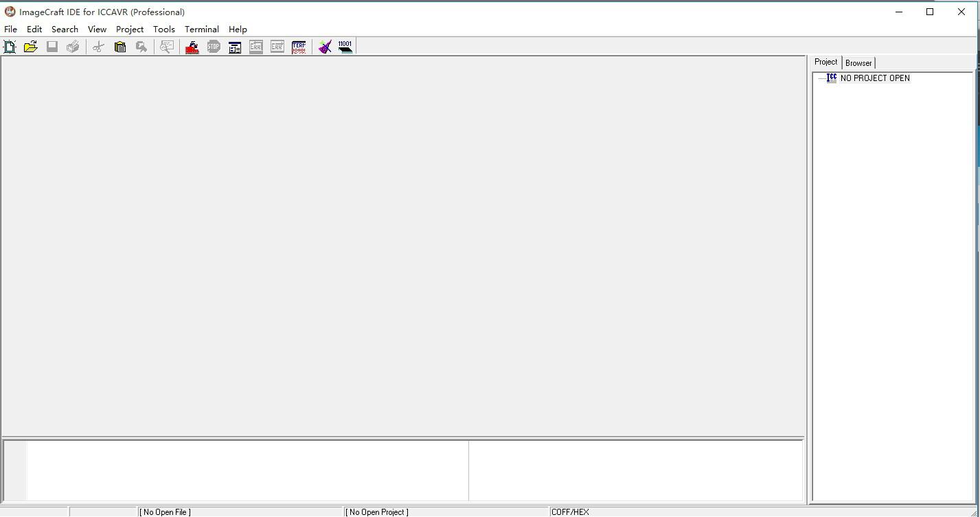The image size is (980, 517).
Task: Switch to the Project tab
Action: (826, 62)
